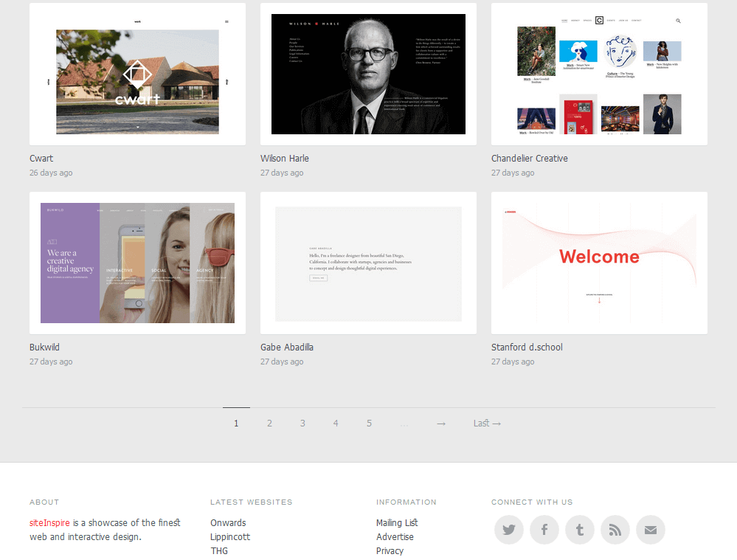Click the 'LATEST WEBSITES' footer heading

pyautogui.click(x=252, y=502)
